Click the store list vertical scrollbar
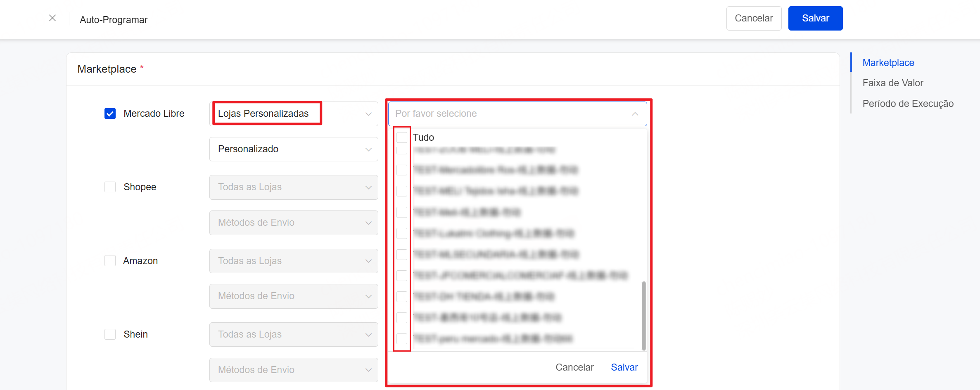Viewport: 980px width, 390px height. (x=643, y=315)
